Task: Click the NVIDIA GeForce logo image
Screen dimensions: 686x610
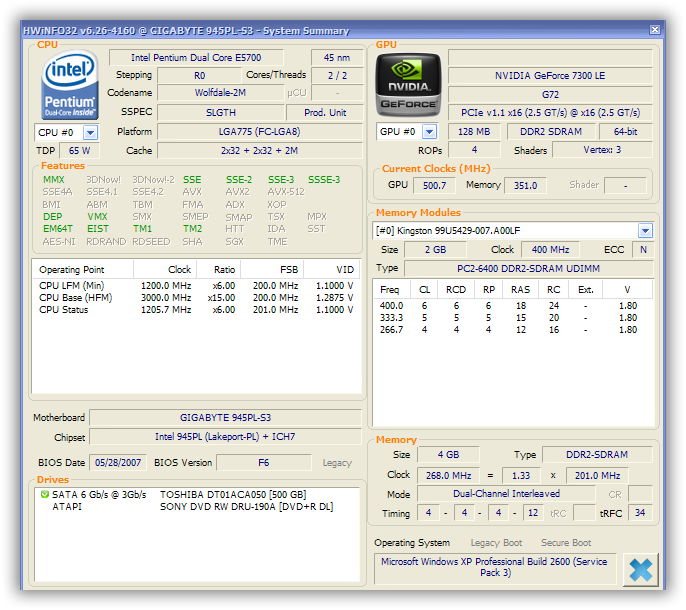Action: 408,85
